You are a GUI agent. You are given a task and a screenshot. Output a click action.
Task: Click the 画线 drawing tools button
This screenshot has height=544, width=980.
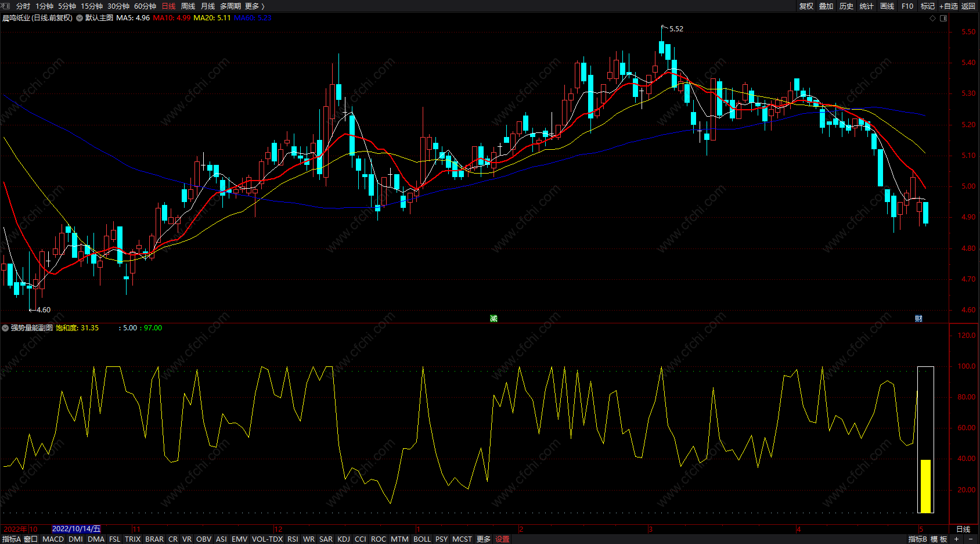887,6
